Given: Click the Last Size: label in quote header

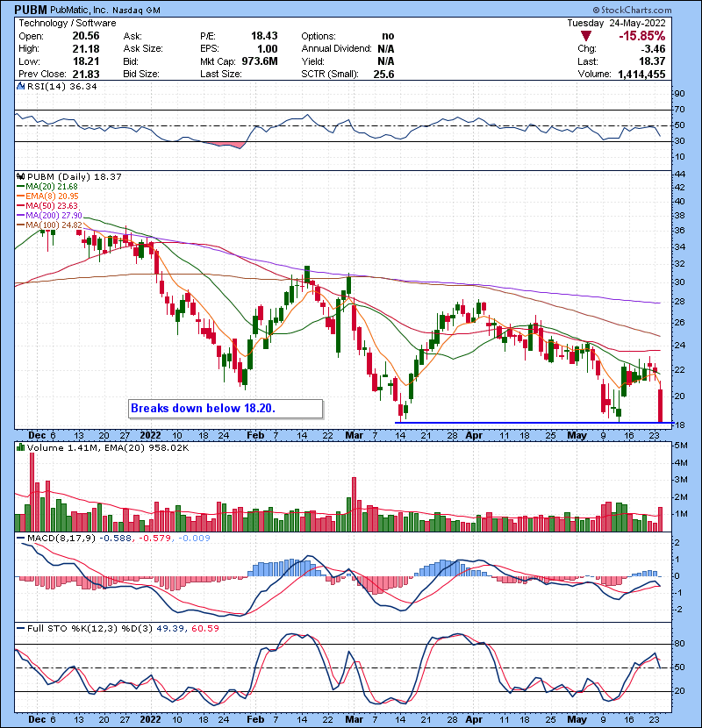Looking at the screenshot, I should [x=220, y=74].
